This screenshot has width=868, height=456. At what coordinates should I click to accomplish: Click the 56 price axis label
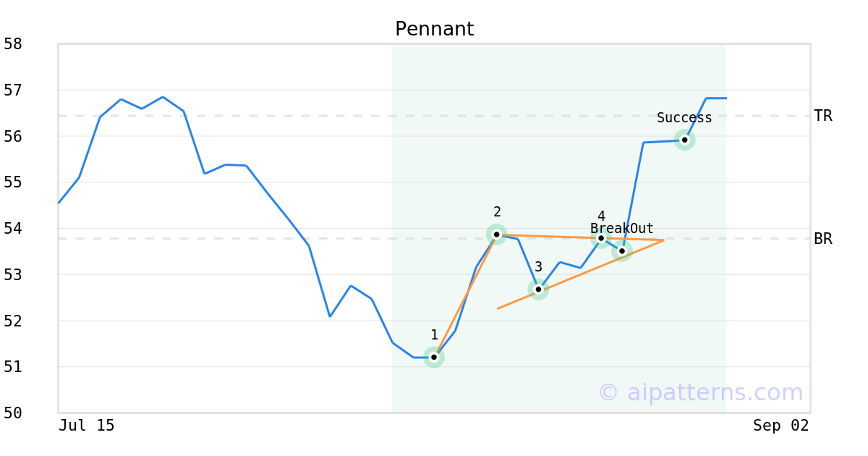point(13,137)
